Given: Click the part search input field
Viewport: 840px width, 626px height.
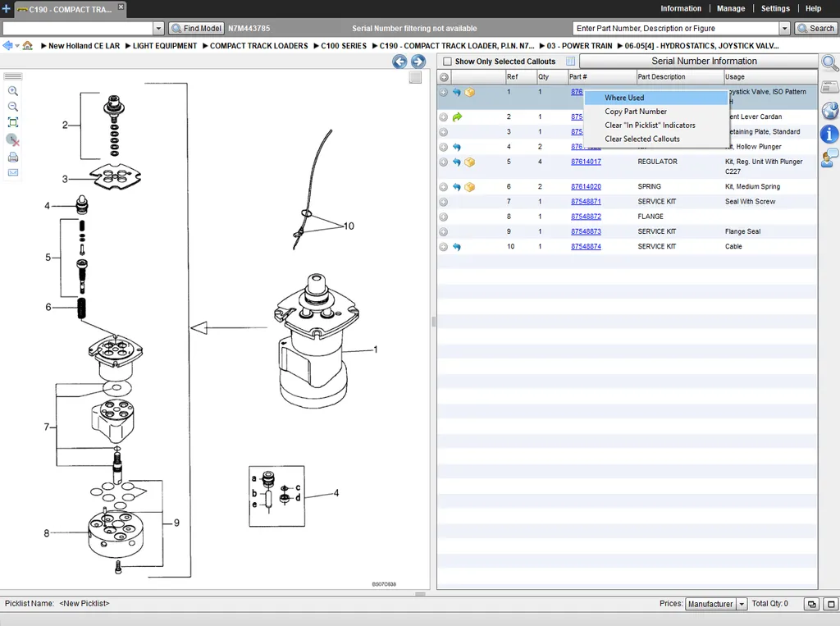Looking at the screenshot, I should tap(677, 29).
